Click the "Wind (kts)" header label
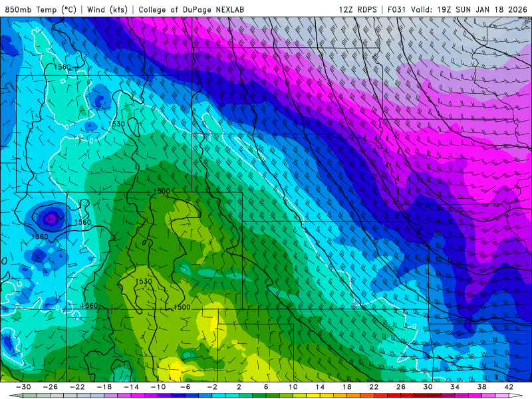Screen dimensions: 532x399 click(x=107, y=9)
